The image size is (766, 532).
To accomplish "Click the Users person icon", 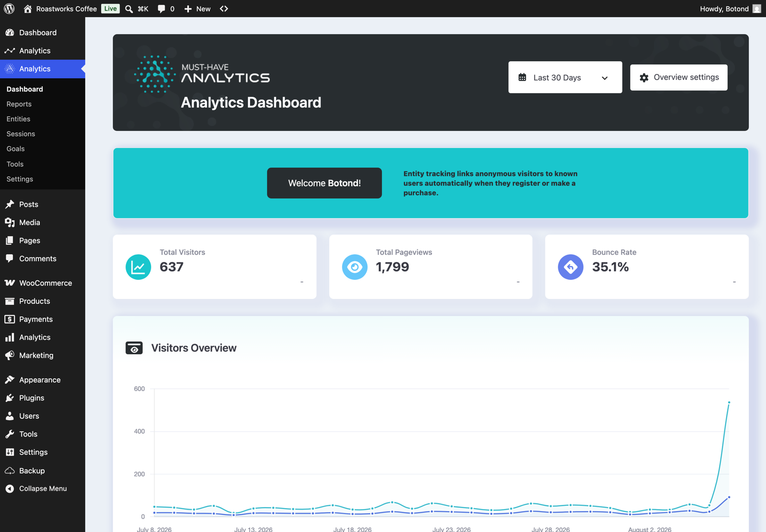I will [x=10, y=416].
